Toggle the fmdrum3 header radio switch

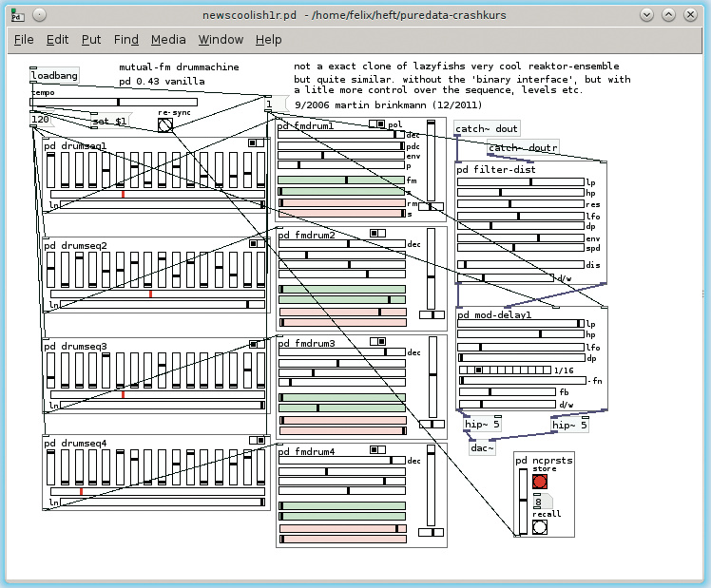tap(377, 342)
